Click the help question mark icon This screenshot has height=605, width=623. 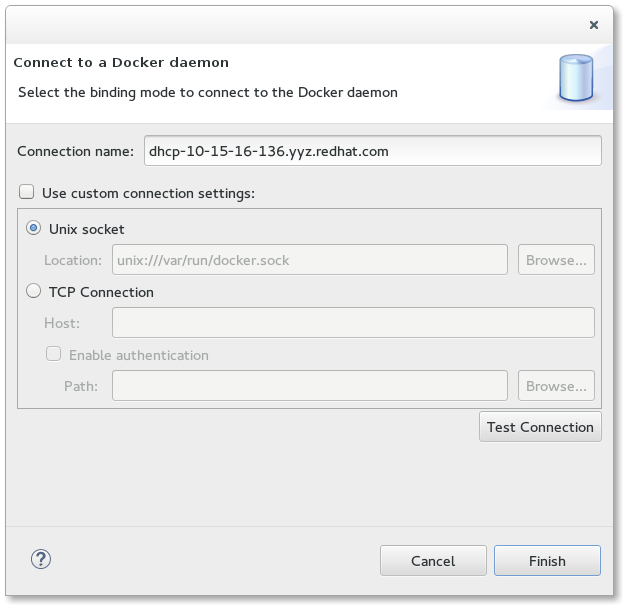41,559
